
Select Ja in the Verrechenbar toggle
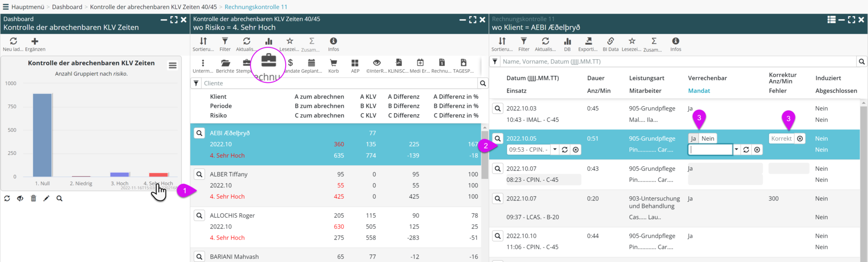[693, 138]
